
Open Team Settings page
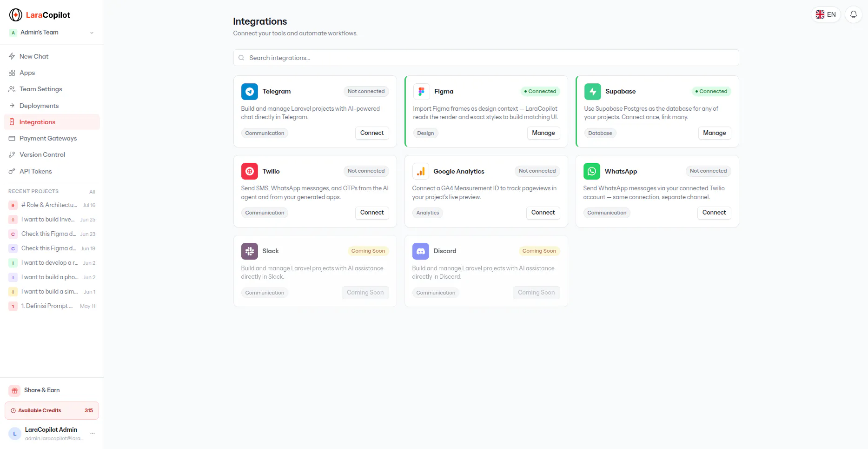tap(52, 89)
